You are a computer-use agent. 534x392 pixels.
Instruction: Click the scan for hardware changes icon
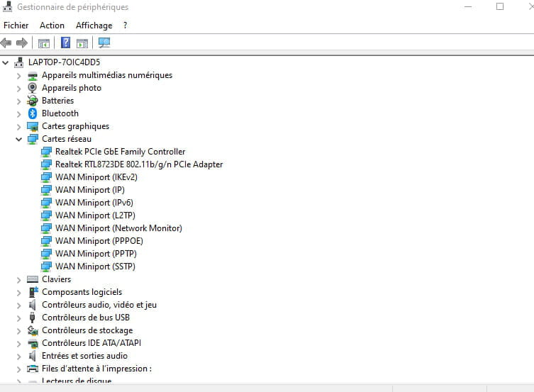104,43
